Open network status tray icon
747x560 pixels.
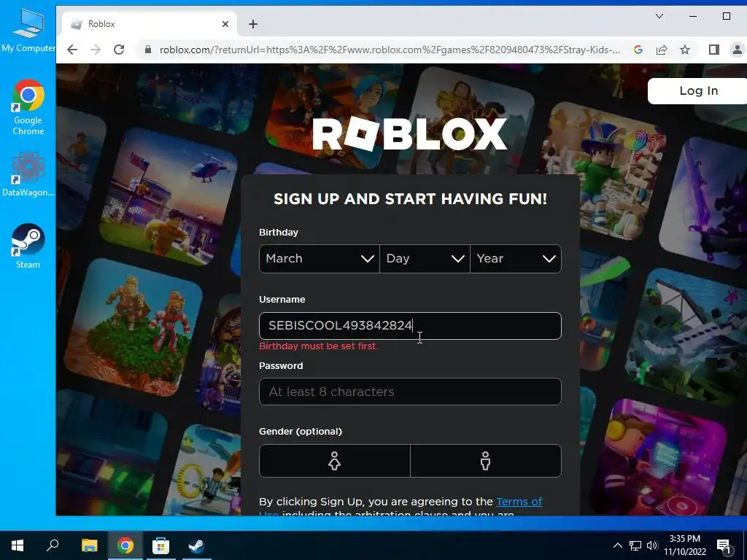[635, 545]
